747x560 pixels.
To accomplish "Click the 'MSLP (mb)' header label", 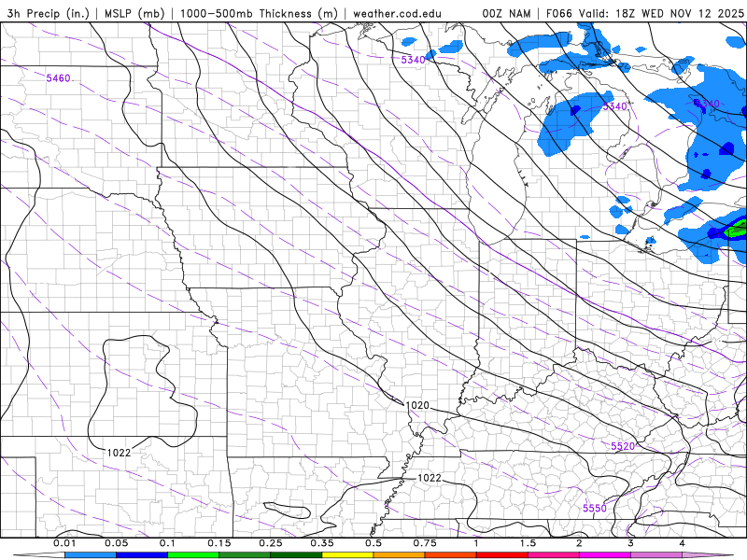I will (x=134, y=13).
